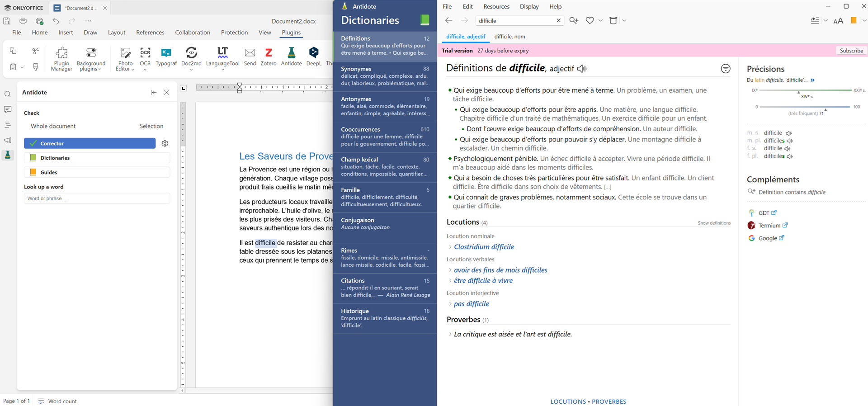Go back in Antidote dictionary history
The width and height of the screenshot is (868, 406).
pos(448,20)
